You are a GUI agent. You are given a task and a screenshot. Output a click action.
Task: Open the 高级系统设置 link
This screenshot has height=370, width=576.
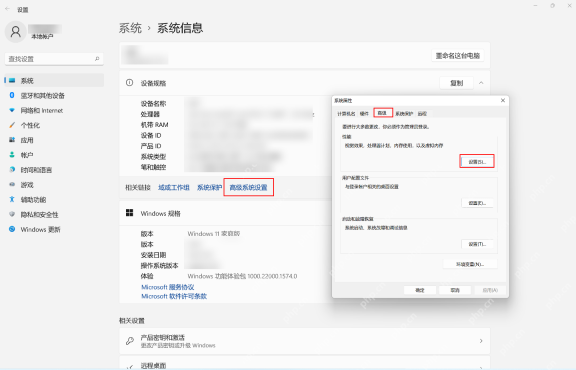[x=248, y=187]
